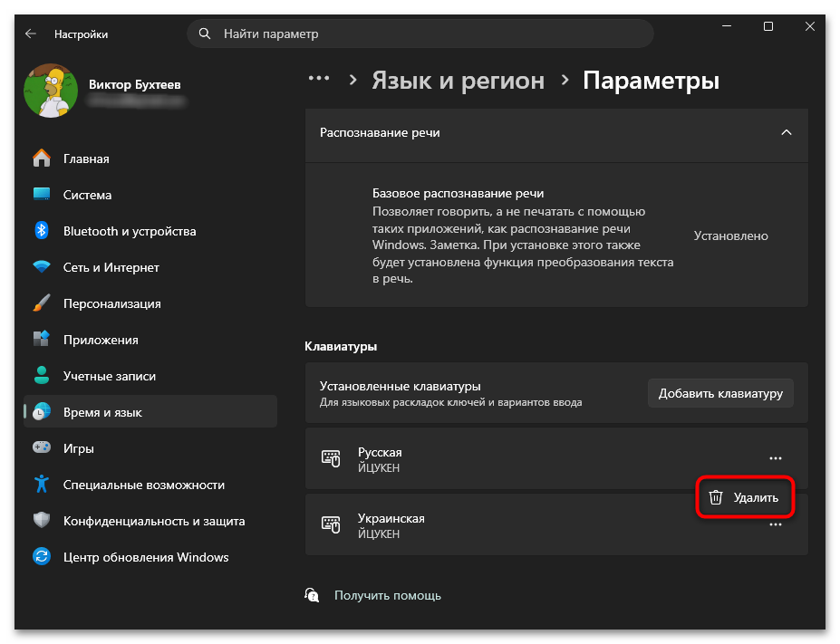Close the Настройки window
840x644 pixels.
[810, 26]
